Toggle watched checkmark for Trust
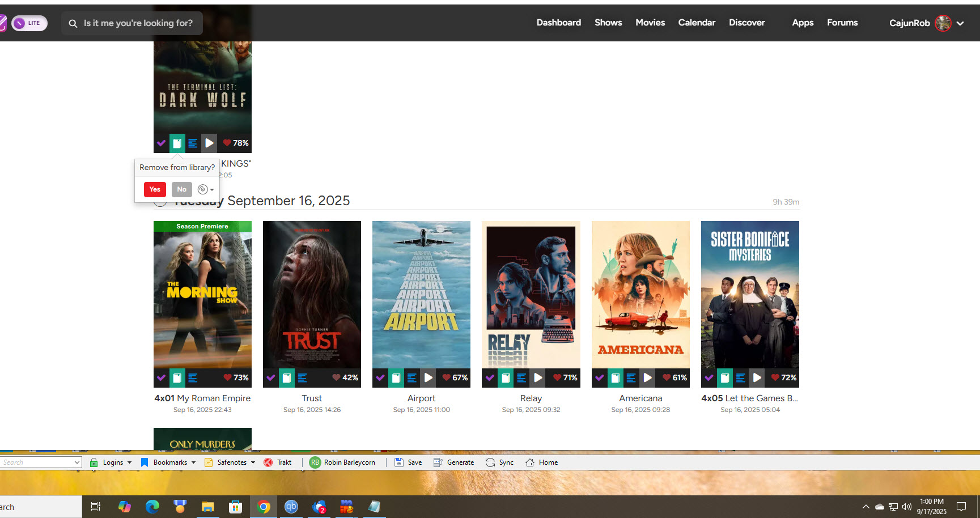The width and height of the screenshot is (980, 518). (x=271, y=378)
